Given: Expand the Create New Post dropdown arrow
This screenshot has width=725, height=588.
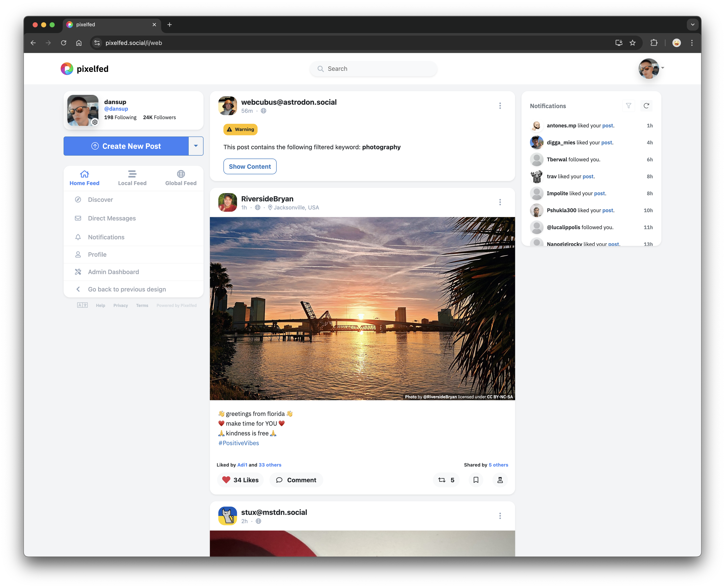Looking at the screenshot, I should [196, 146].
